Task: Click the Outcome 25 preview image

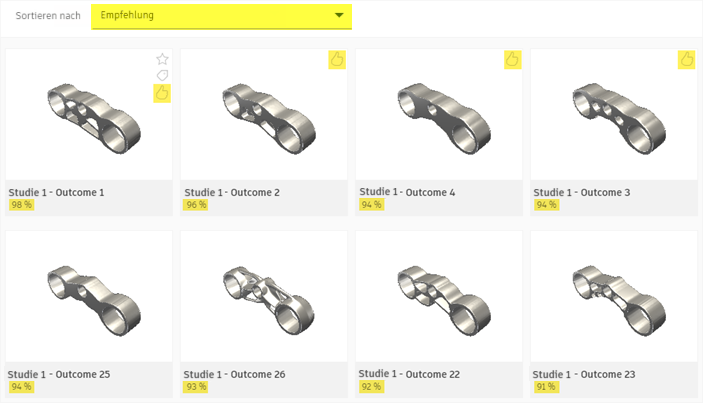Action: tap(88, 296)
